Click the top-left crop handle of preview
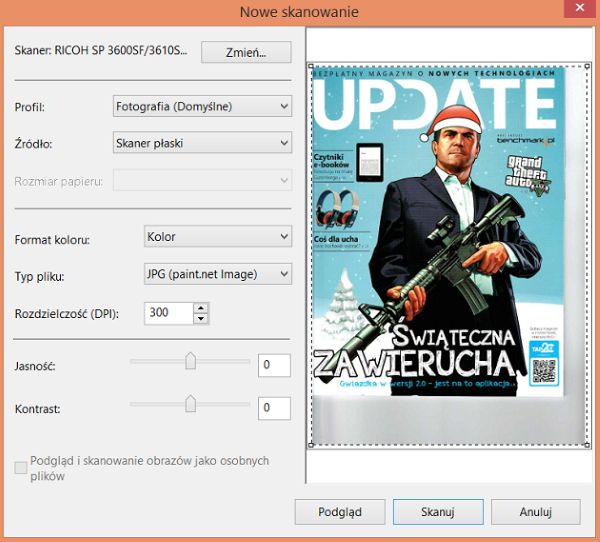600x542 pixels. click(311, 66)
